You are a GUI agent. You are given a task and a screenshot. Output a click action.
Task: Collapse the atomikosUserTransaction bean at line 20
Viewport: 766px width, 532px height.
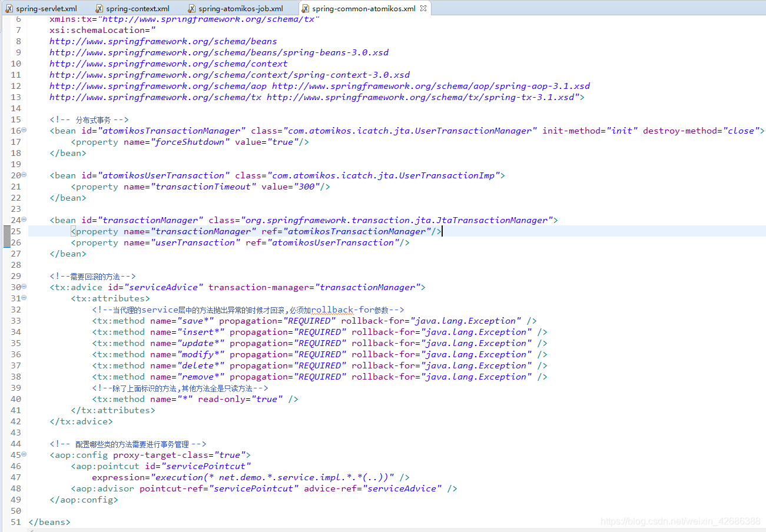coord(24,175)
